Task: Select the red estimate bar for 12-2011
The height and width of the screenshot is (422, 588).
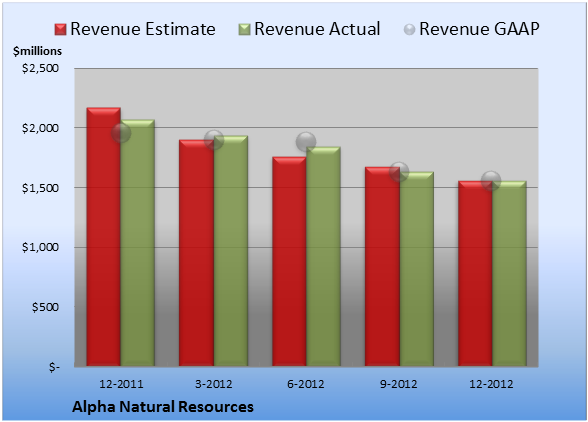Action: (x=104, y=237)
